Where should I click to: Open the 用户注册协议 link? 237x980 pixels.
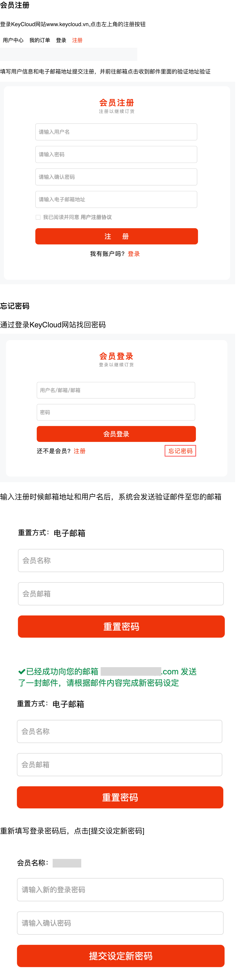click(x=96, y=217)
